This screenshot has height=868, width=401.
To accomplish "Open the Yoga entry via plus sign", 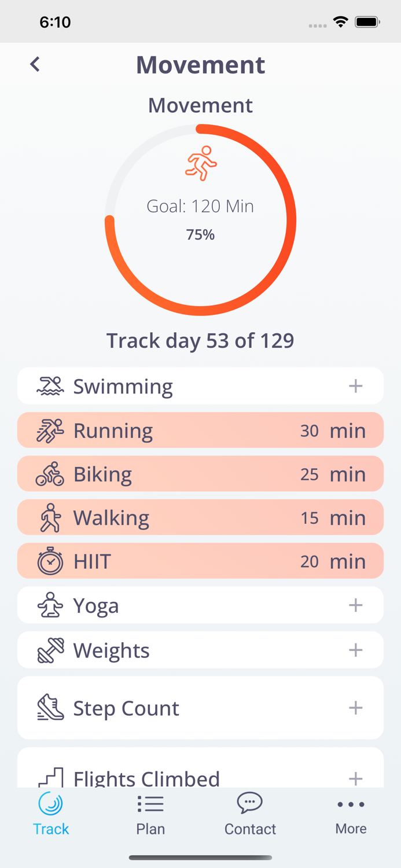I will [x=356, y=605].
